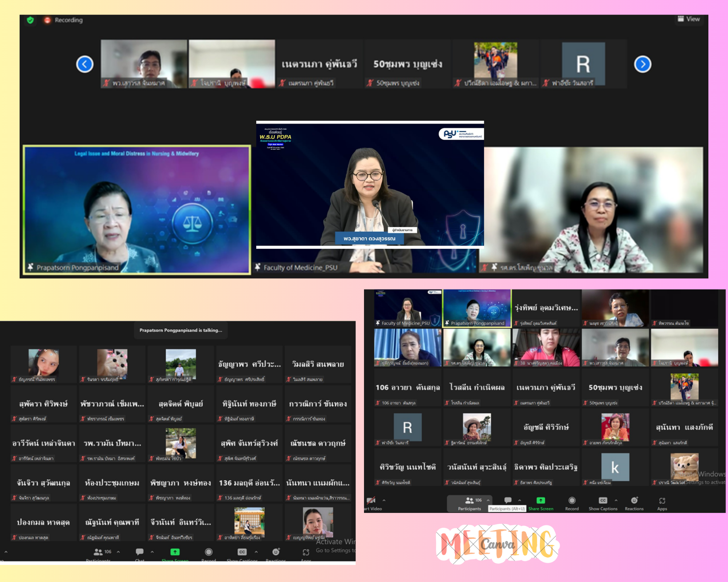The image size is (728, 582).
Task: Go to the next page of the speaker strip
Action: click(642, 64)
